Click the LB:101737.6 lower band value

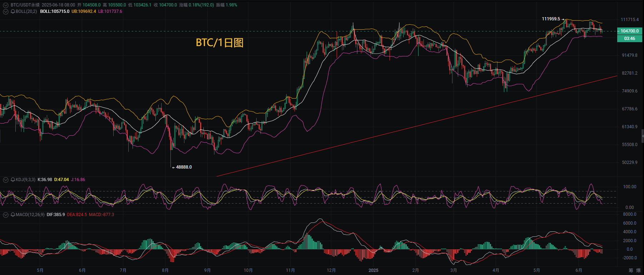click(x=110, y=11)
